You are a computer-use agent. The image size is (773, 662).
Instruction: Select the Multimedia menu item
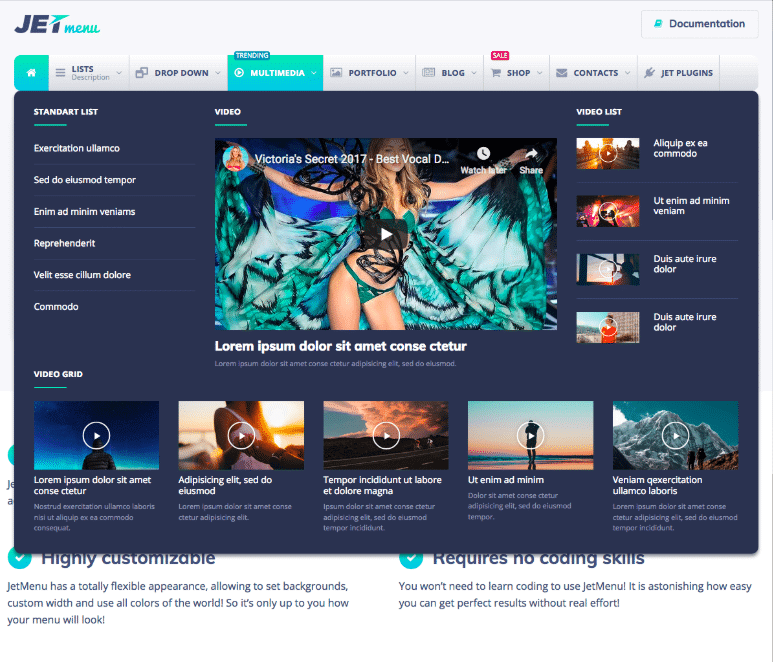click(275, 73)
